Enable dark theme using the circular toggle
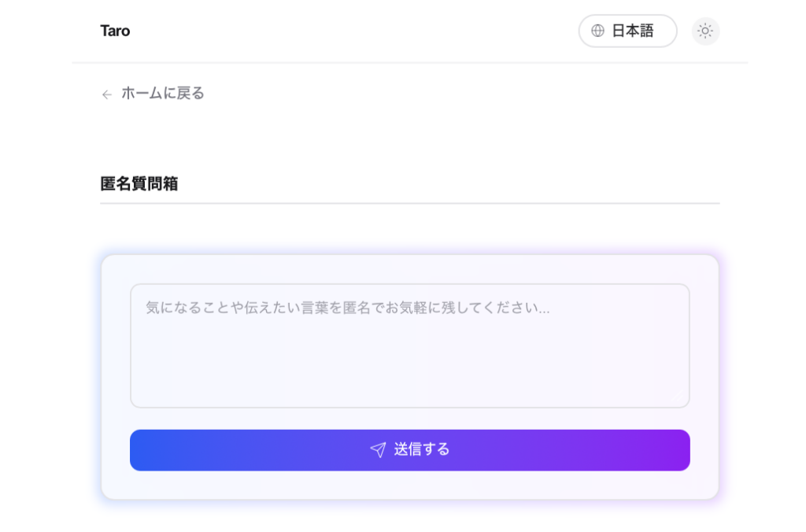 (x=705, y=31)
